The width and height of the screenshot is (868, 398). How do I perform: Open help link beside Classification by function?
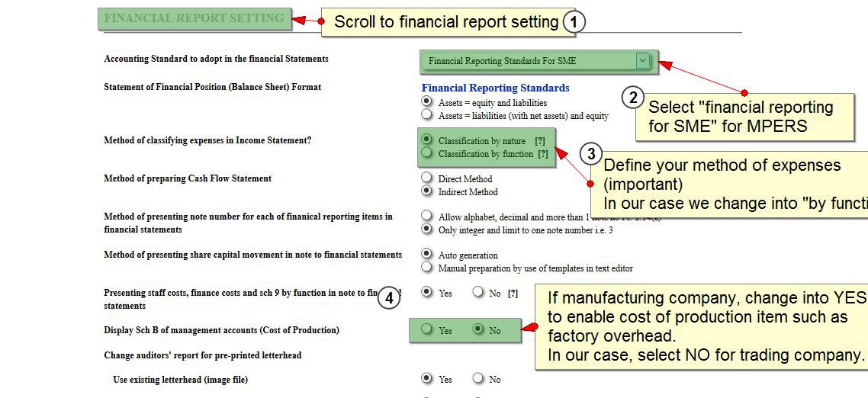(543, 154)
